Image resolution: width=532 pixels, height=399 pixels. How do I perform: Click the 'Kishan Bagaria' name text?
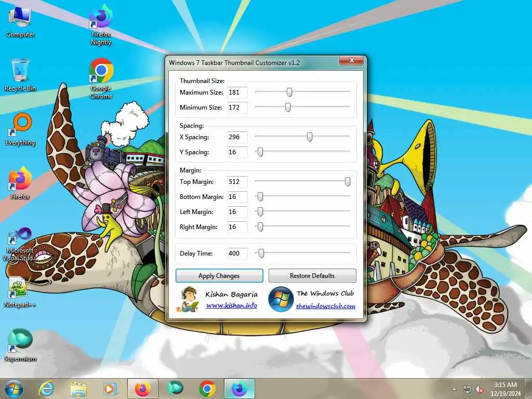pos(231,294)
